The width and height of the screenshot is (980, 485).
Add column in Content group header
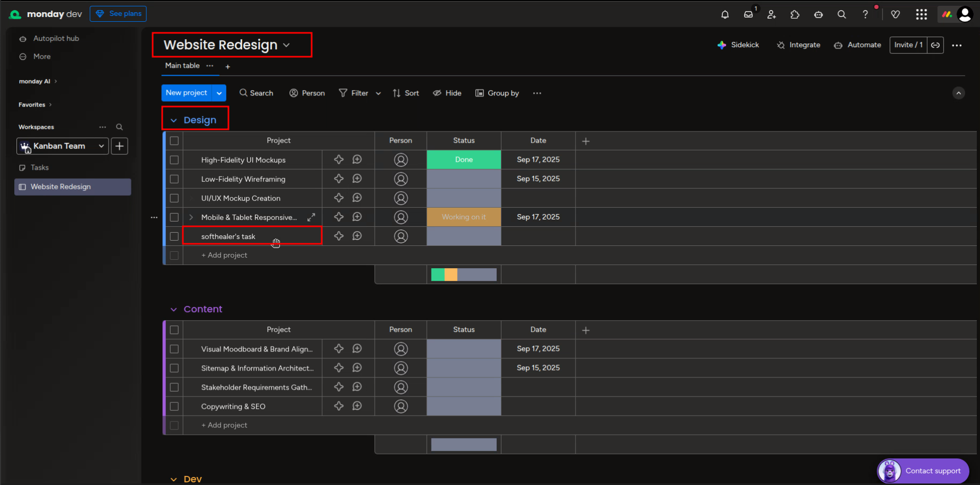coord(586,330)
